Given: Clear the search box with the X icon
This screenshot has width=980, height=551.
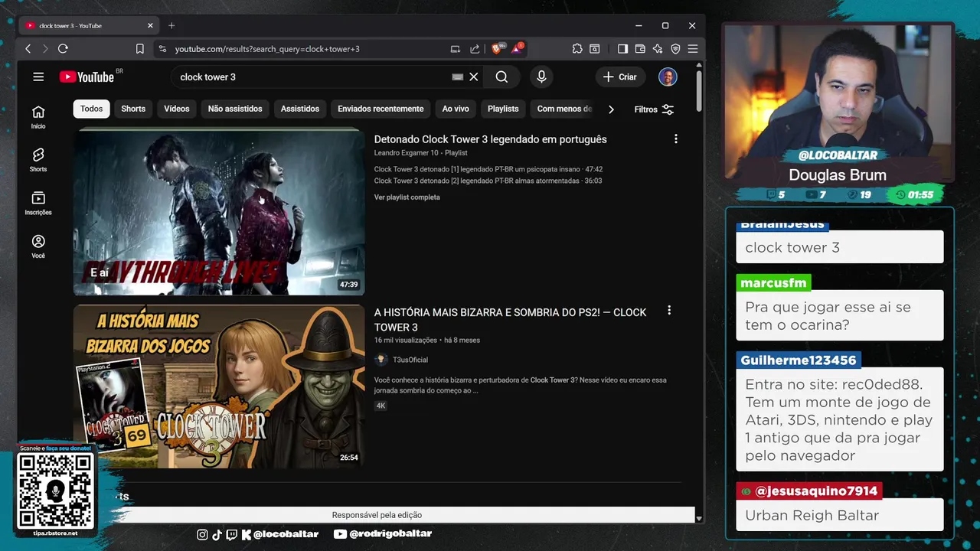Looking at the screenshot, I should coord(474,77).
